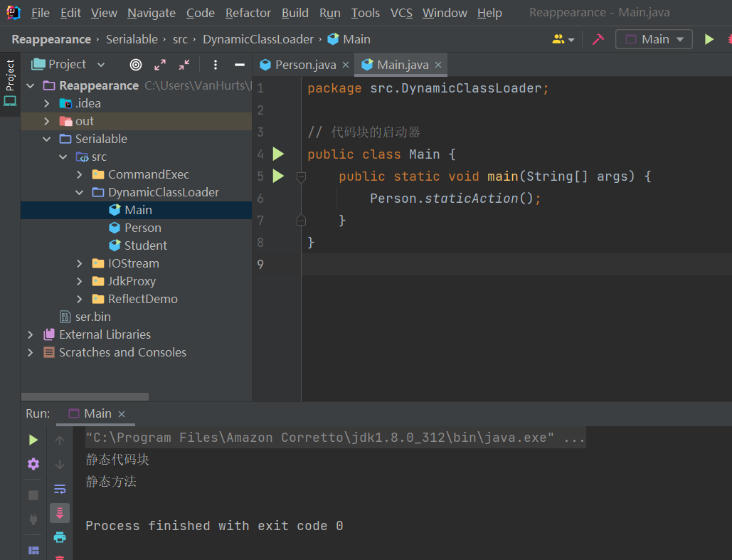Collapse all items in Project panel

pos(184,65)
